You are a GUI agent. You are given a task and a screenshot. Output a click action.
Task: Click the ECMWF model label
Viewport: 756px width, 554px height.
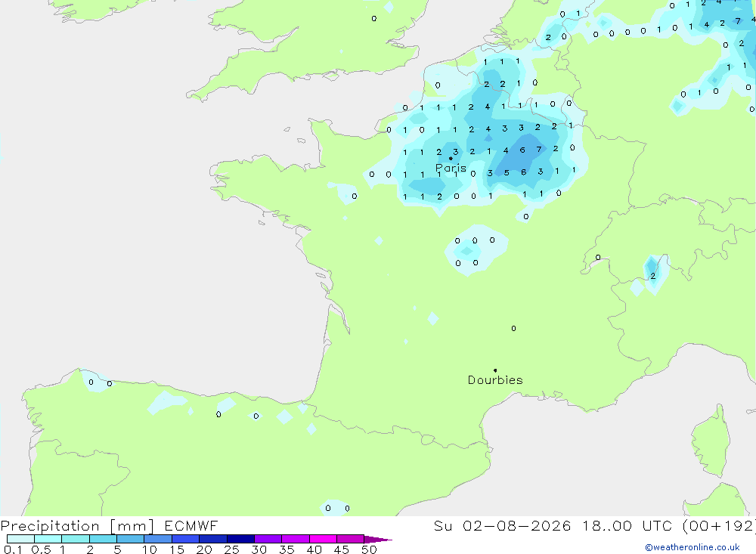[191, 525]
